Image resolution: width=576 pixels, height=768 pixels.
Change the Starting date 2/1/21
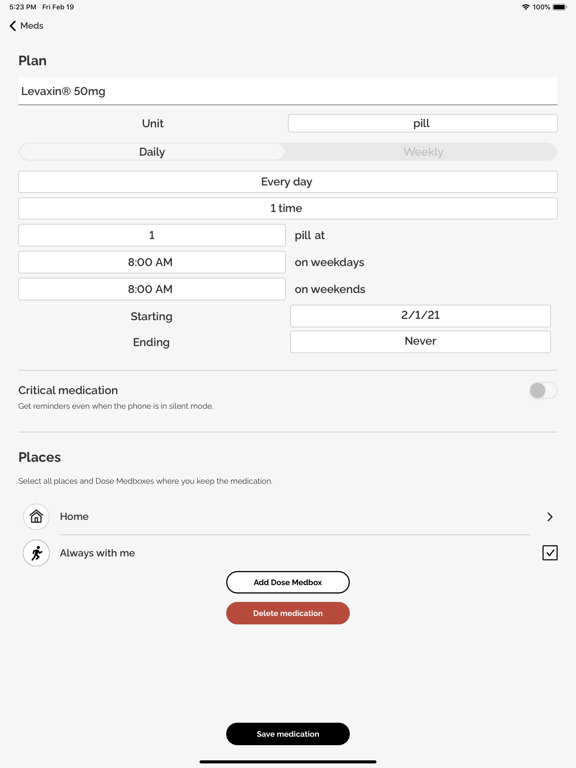pyautogui.click(x=420, y=315)
